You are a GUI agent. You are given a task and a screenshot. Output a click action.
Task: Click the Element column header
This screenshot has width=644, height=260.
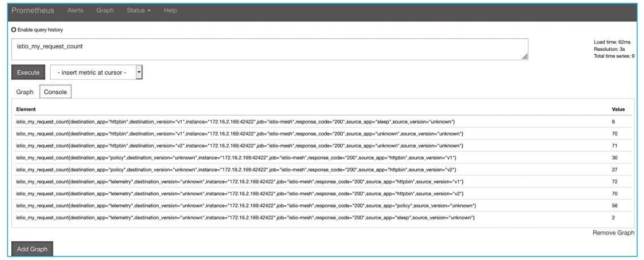(26, 108)
